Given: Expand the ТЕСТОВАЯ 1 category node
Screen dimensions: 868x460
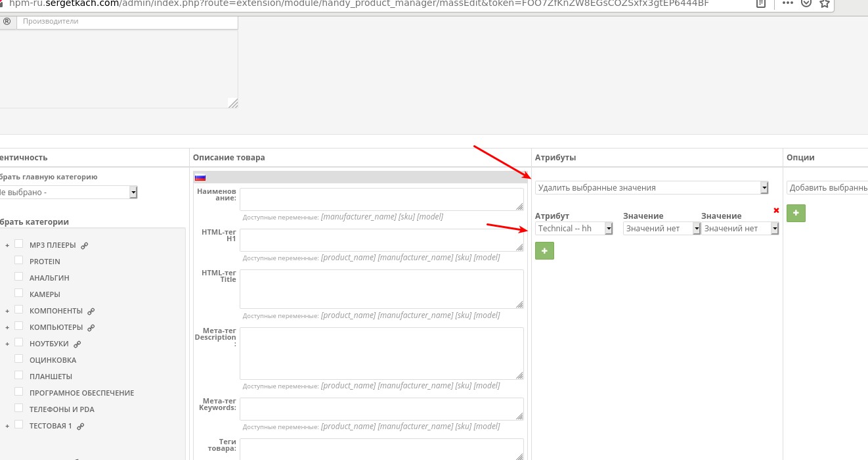Looking at the screenshot, I should point(7,426).
